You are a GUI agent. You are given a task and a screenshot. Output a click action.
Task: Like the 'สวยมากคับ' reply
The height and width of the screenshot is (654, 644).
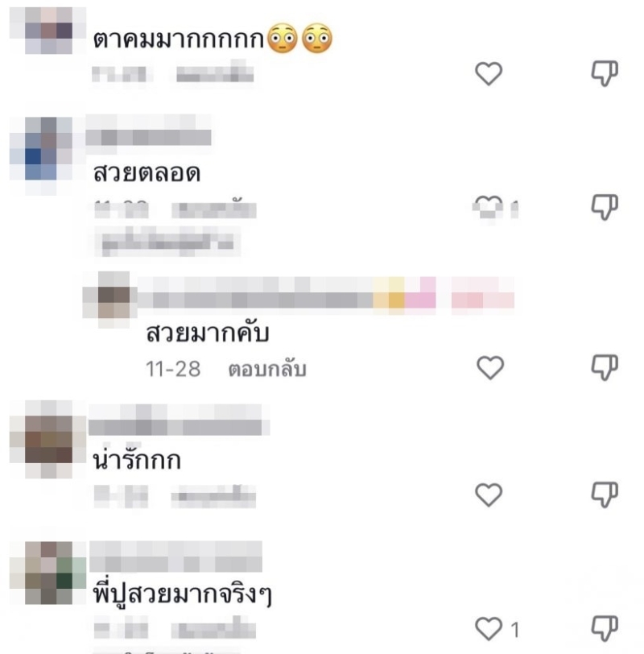click(x=489, y=368)
